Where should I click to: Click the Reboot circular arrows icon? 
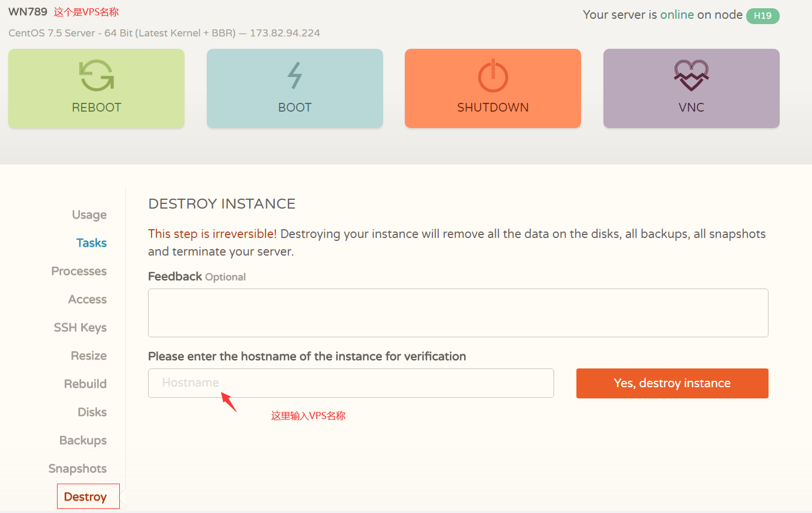point(96,76)
